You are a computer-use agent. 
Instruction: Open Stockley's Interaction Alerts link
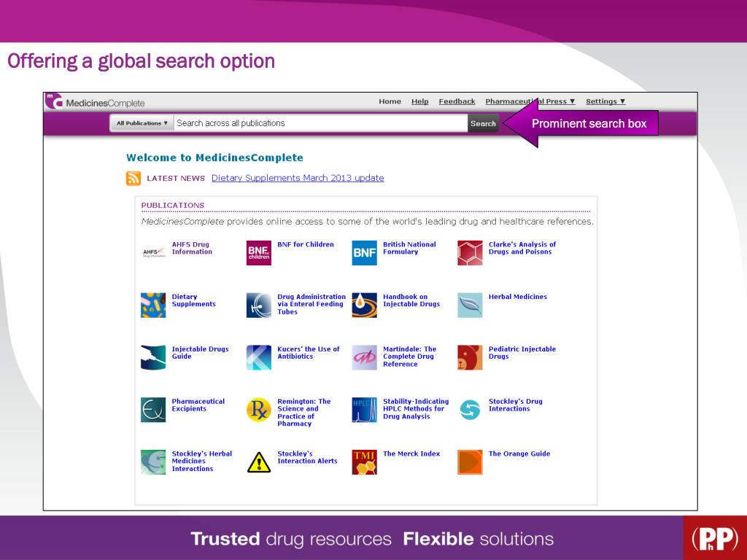pos(307,458)
